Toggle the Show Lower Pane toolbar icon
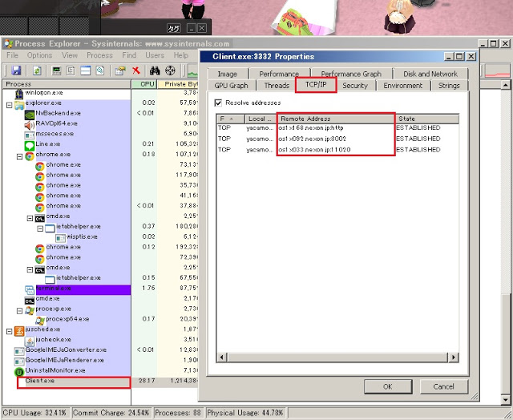The image size is (513, 420). coord(86,71)
